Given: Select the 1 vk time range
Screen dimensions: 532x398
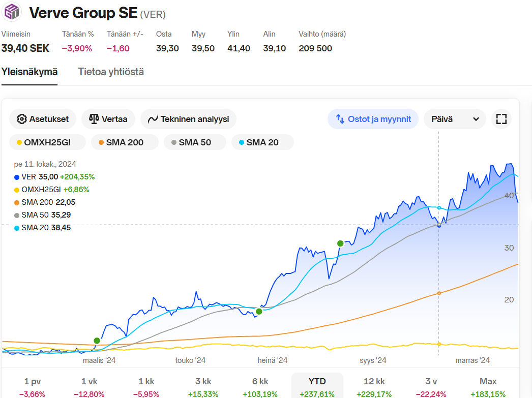Looking at the screenshot, I should (89, 386).
